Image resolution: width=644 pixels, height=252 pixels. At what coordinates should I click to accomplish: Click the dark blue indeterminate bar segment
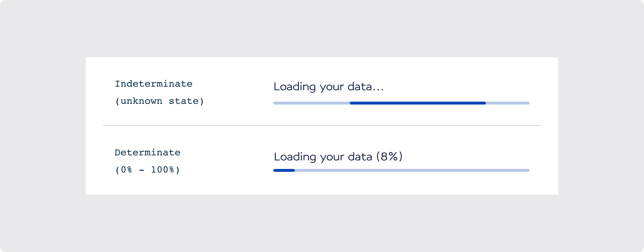[x=418, y=103]
